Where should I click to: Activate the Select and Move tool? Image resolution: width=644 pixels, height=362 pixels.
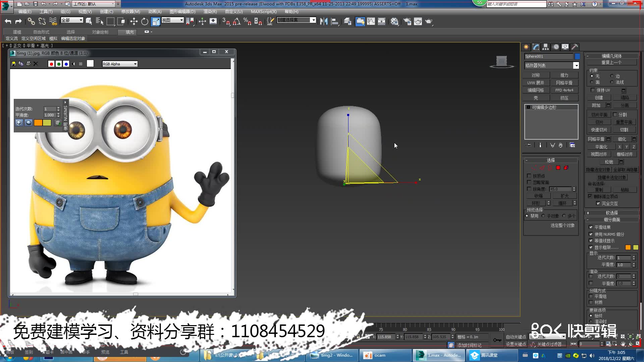[134, 21]
